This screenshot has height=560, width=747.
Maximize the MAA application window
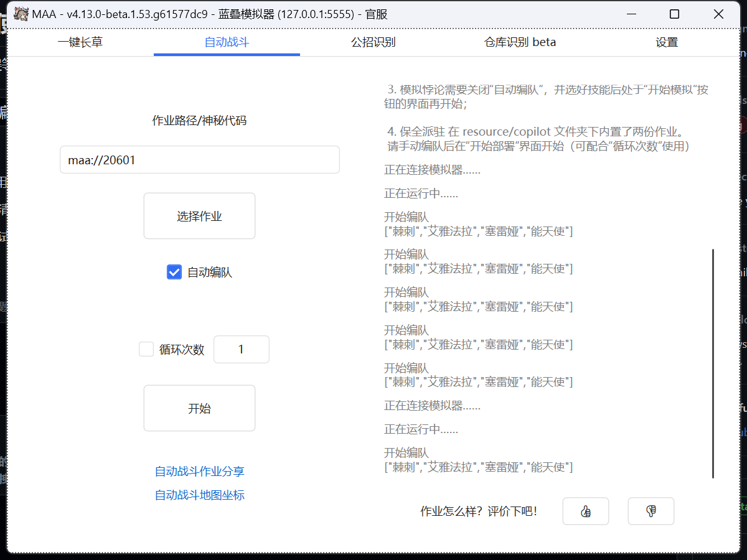(x=674, y=14)
